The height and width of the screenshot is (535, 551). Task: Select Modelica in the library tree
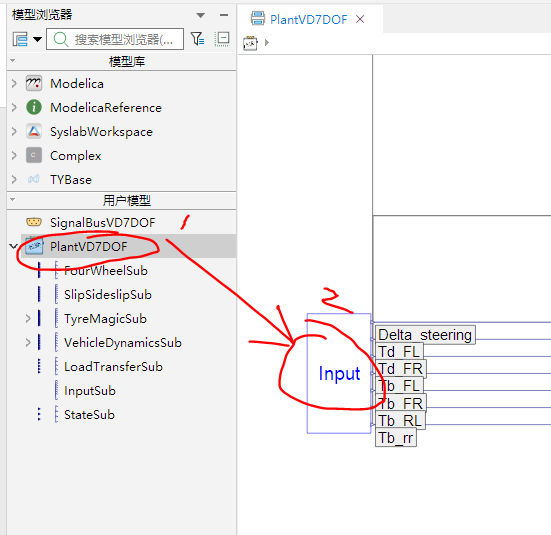click(77, 84)
